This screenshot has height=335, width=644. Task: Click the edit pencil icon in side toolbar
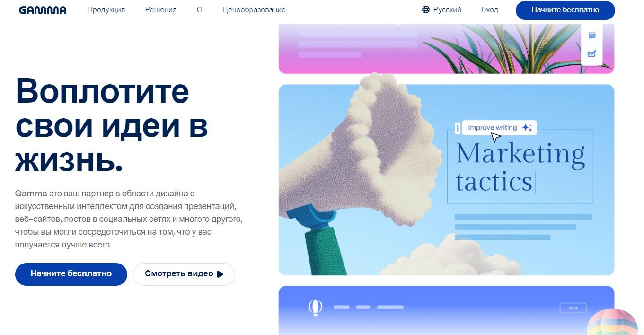tap(591, 53)
